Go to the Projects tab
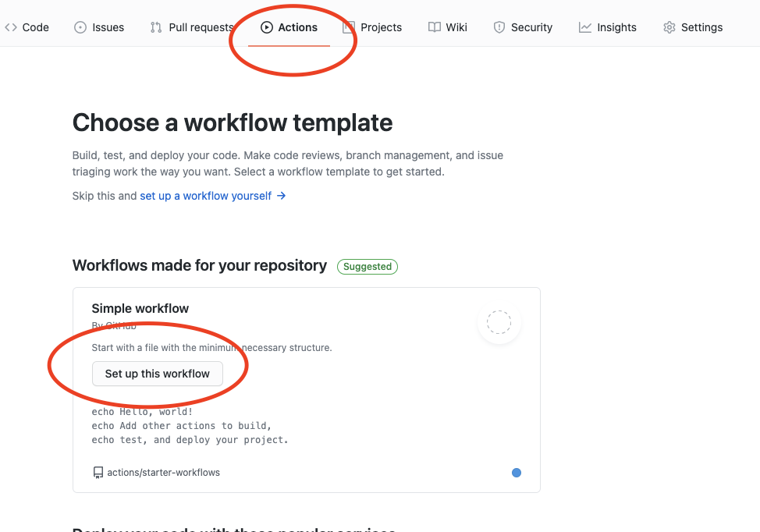Viewport: 760px width, 532px height. [372, 27]
